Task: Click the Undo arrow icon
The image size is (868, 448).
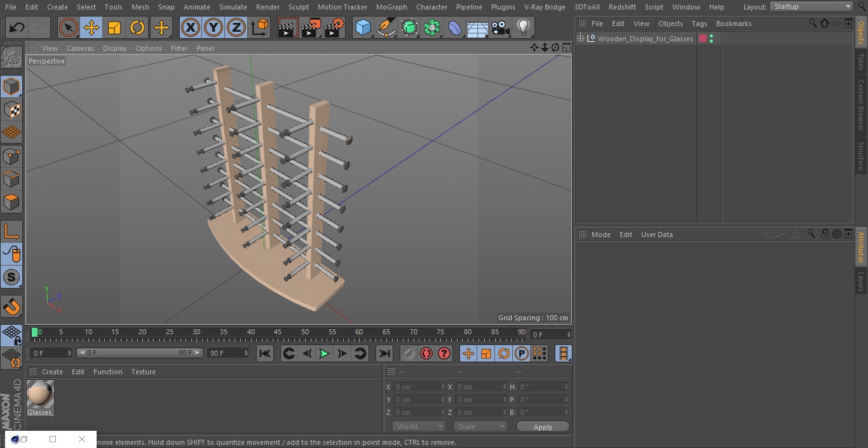Action: pyautogui.click(x=17, y=27)
